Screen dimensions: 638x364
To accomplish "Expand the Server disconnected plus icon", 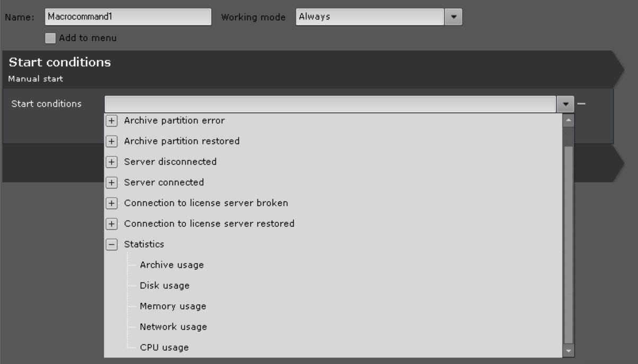I will pyautogui.click(x=111, y=162).
